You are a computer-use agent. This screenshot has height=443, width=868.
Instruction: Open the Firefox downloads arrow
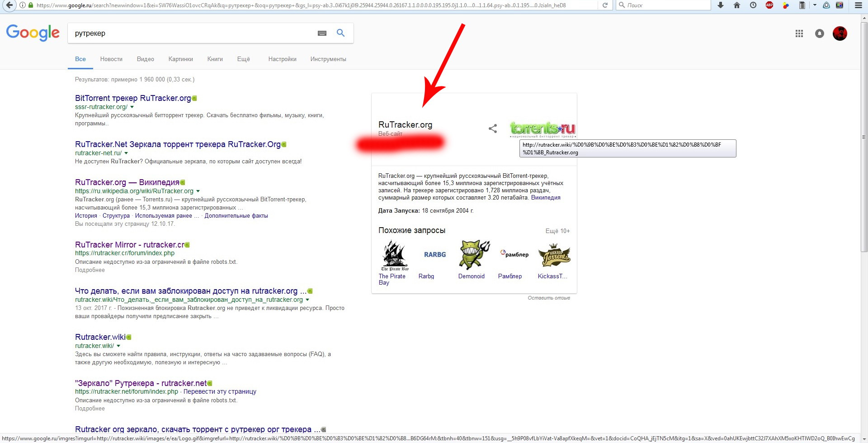point(721,5)
